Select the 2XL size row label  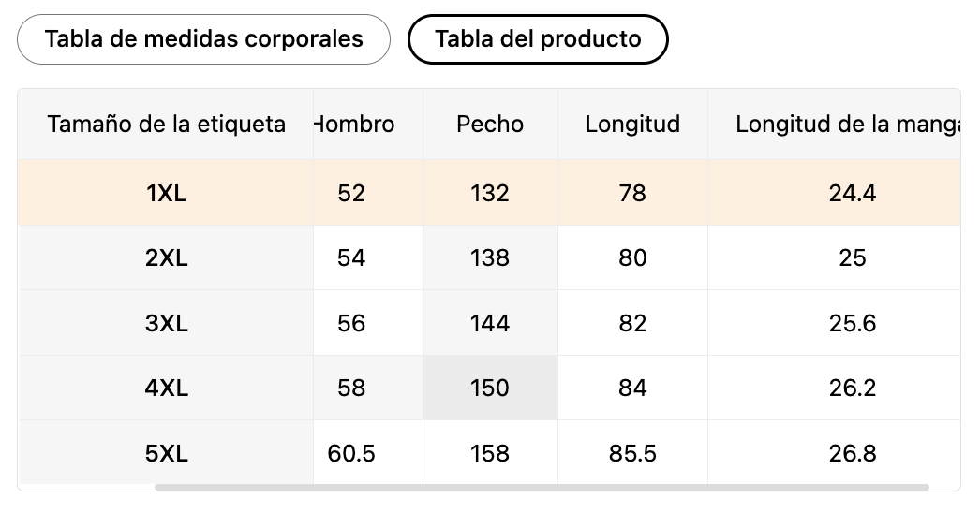[x=166, y=257]
